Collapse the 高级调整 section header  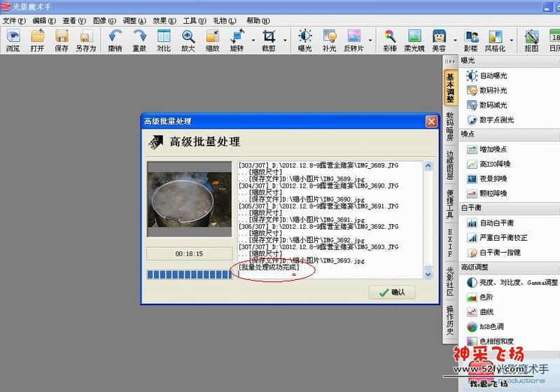click(510, 267)
